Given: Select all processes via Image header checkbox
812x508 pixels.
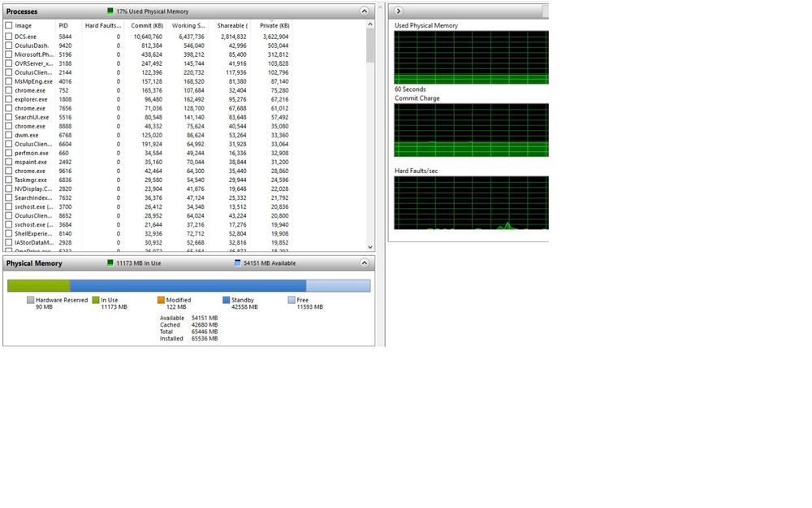Looking at the screenshot, I should coord(8,25).
